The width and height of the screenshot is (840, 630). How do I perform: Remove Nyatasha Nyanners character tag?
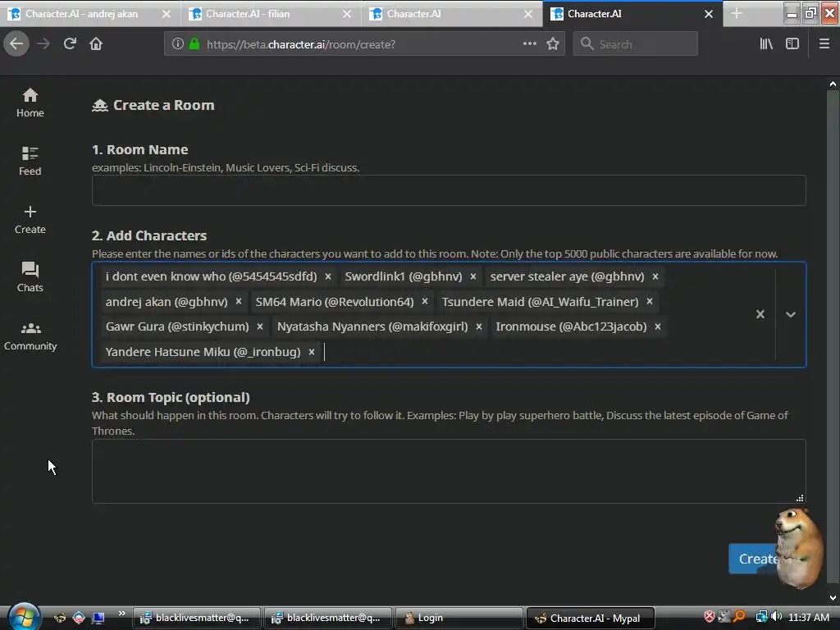(x=479, y=326)
